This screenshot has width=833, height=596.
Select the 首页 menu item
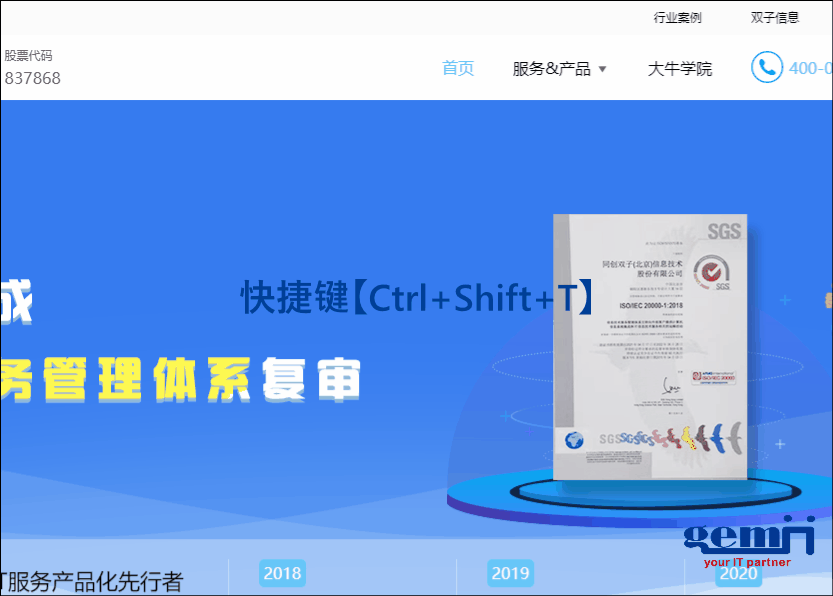click(x=457, y=68)
